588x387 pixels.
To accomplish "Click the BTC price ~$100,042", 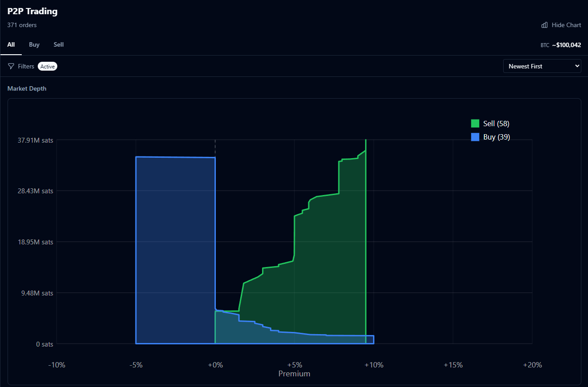I will pos(566,45).
